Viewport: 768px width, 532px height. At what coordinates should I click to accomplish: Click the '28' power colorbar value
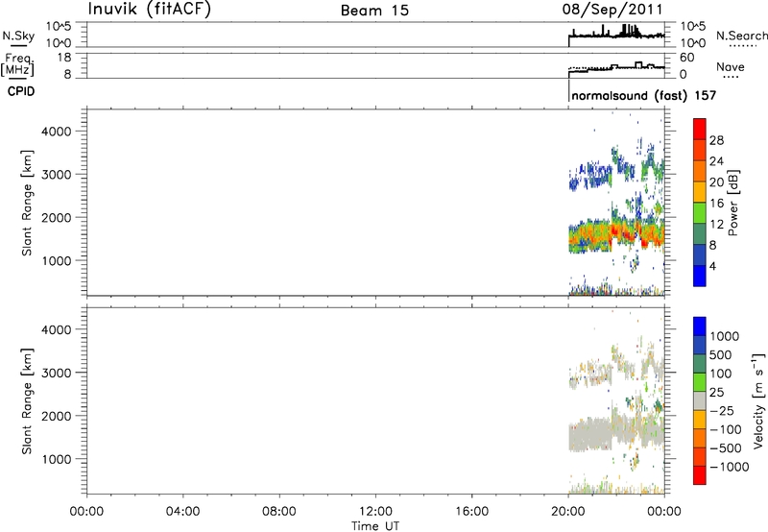716,140
